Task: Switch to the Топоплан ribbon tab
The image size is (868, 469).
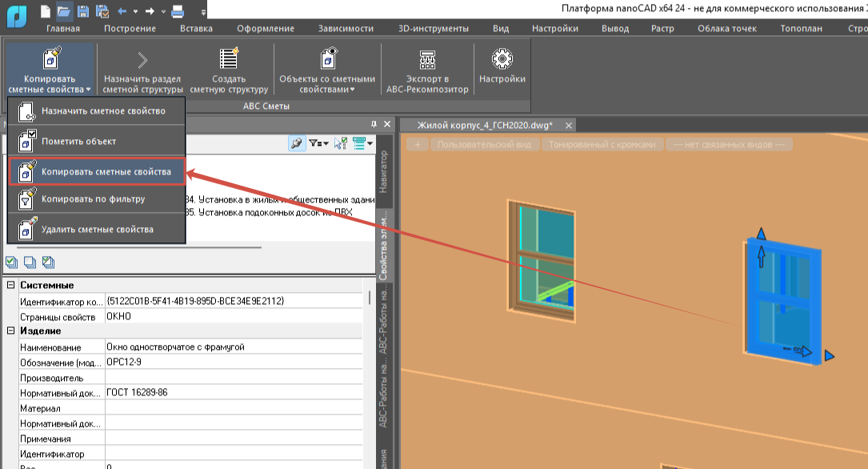Action: point(802,28)
